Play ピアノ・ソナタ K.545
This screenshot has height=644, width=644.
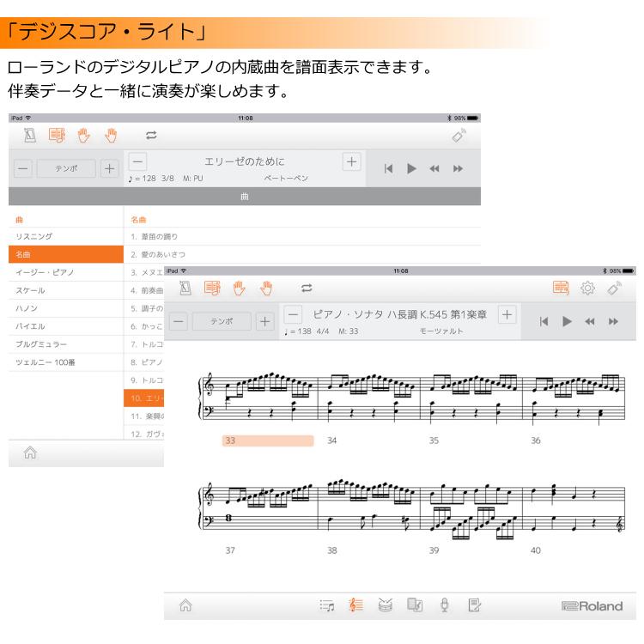click(567, 321)
